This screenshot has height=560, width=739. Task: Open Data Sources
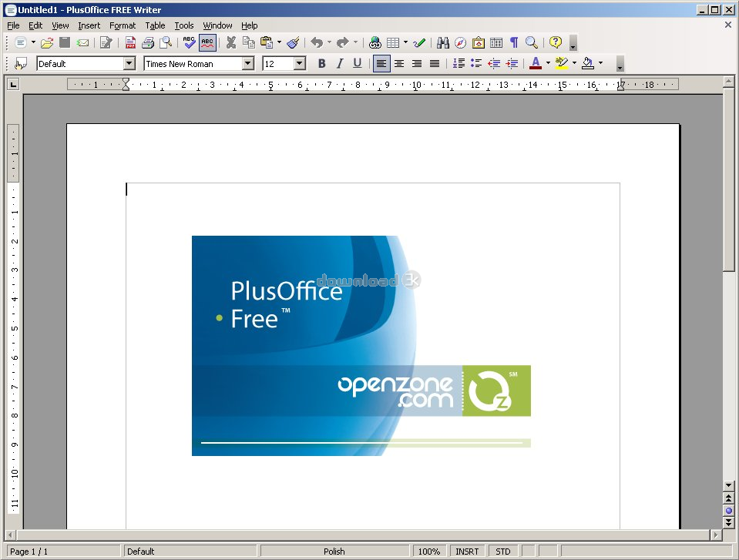pyautogui.click(x=496, y=43)
